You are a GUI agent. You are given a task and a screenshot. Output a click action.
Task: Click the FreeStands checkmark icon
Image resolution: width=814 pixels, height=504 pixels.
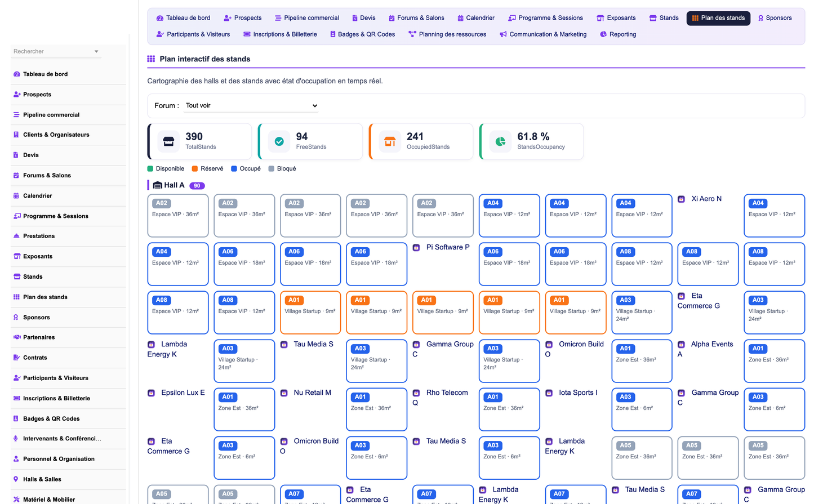pos(279,141)
